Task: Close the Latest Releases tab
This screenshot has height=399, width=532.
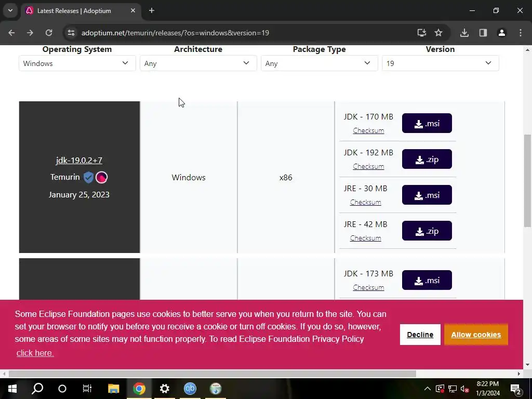Action: click(x=133, y=10)
